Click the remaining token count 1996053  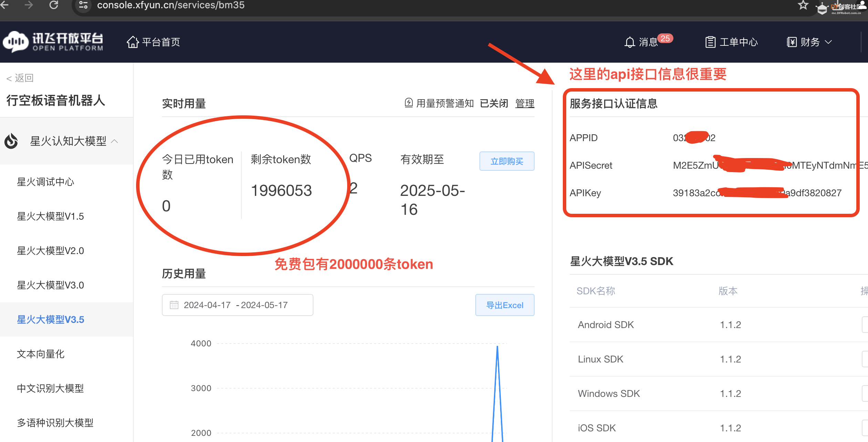coord(281,190)
